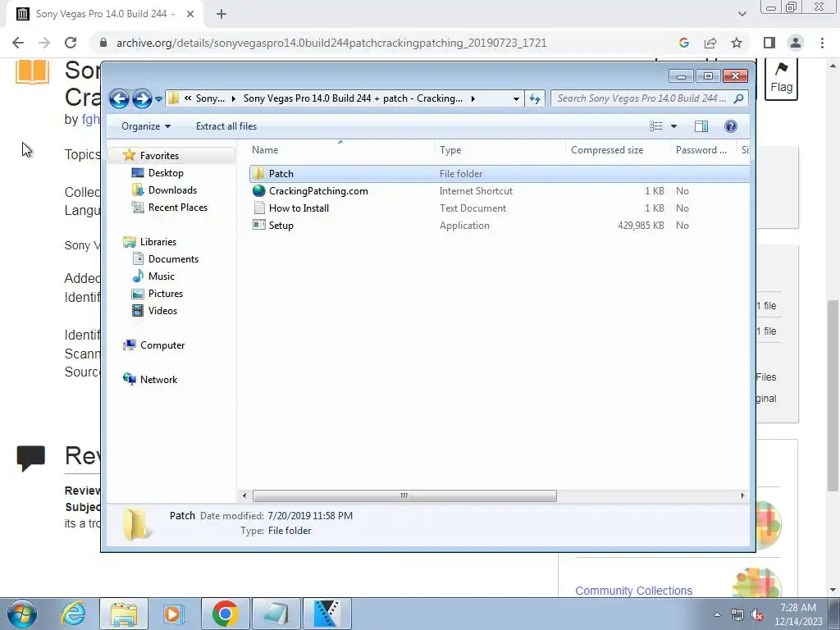Click the 429,985 KB size cell
The height and width of the screenshot is (630, 840).
(641, 226)
